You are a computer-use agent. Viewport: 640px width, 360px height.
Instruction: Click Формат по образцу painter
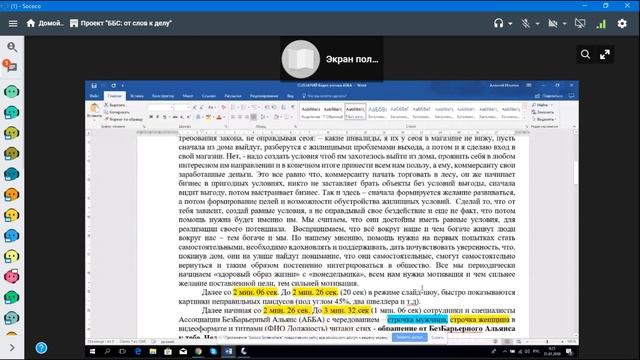point(124,119)
